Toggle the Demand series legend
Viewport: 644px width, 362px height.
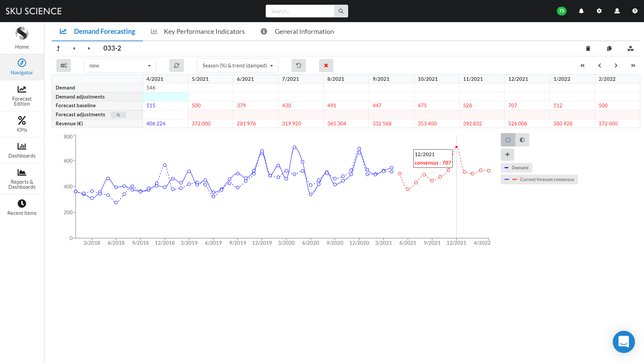pyautogui.click(x=517, y=168)
